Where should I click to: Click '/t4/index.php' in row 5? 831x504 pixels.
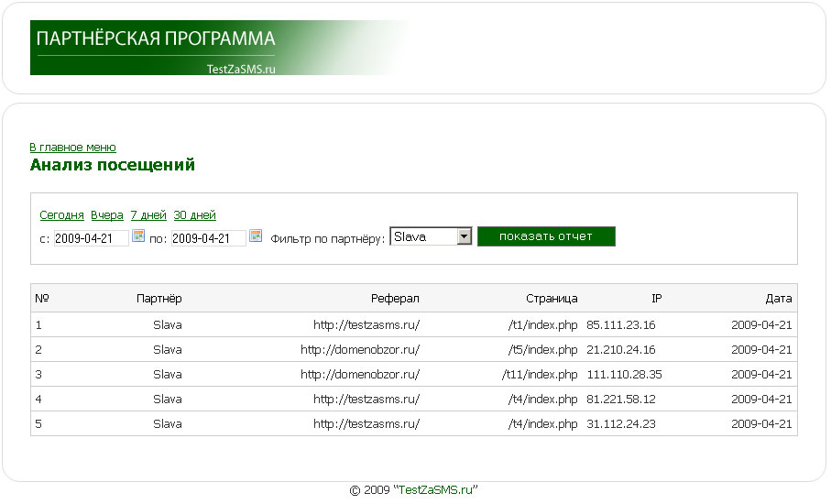point(542,424)
